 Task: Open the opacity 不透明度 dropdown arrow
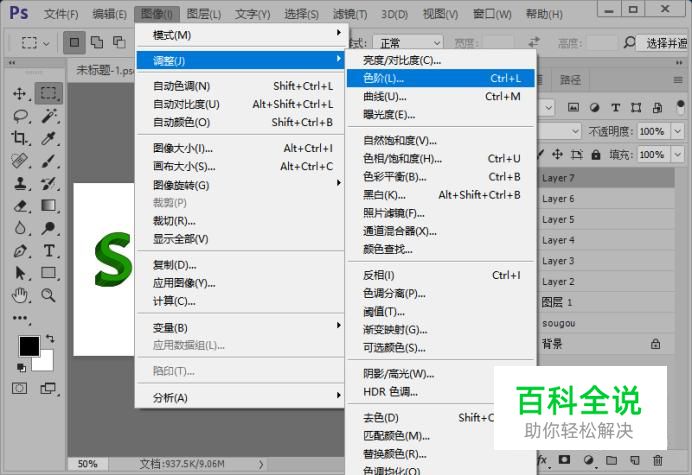(677, 132)
